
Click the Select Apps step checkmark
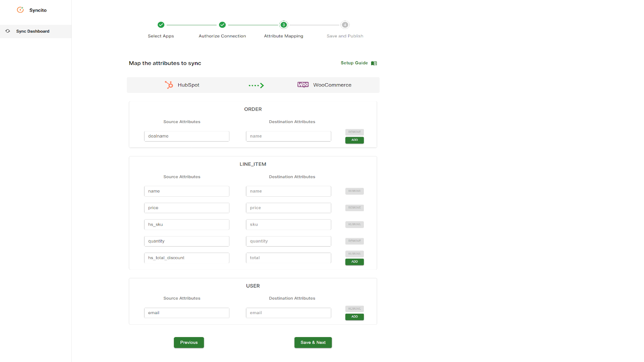point(161,25)
